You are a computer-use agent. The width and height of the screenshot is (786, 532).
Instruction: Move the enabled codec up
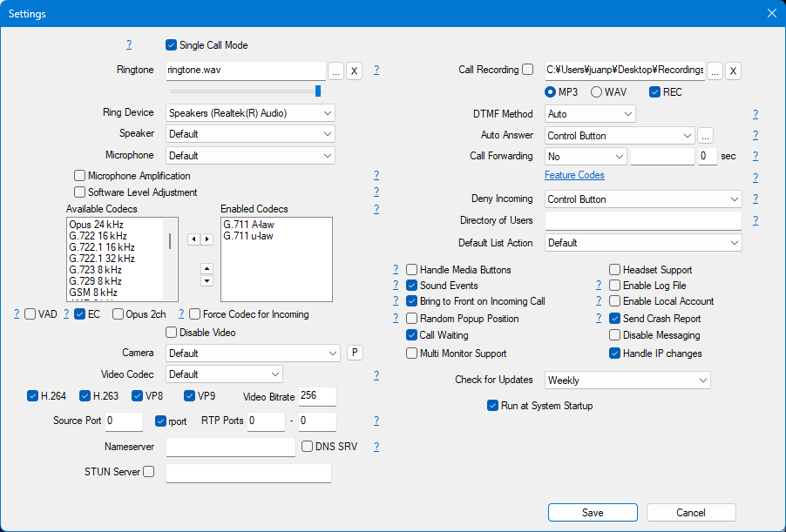click(x=207, y=268)
